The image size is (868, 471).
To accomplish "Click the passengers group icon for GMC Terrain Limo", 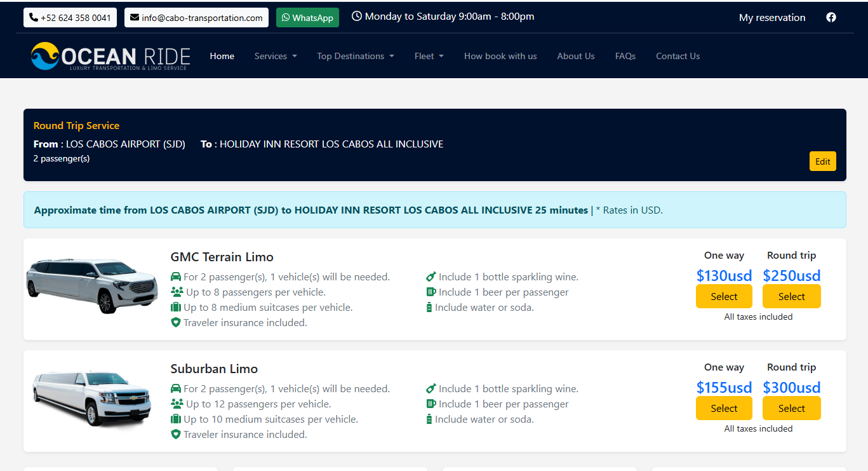I will 177,292.
